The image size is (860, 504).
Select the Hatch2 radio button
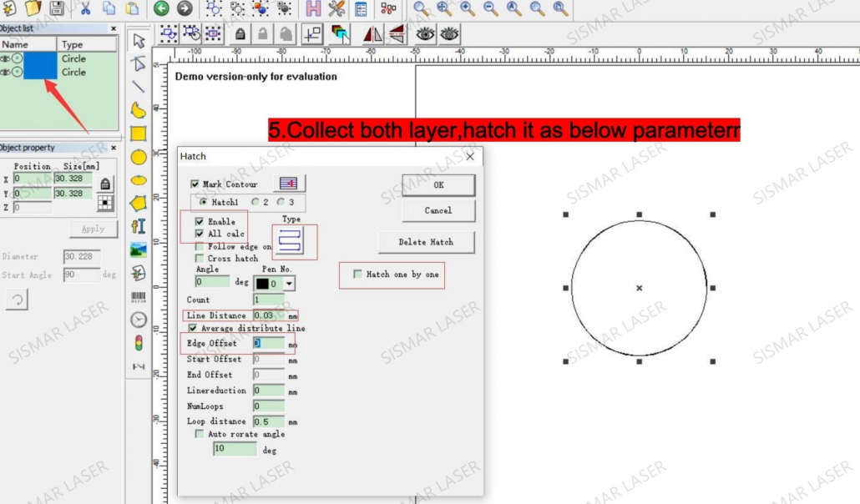(254, 201)
